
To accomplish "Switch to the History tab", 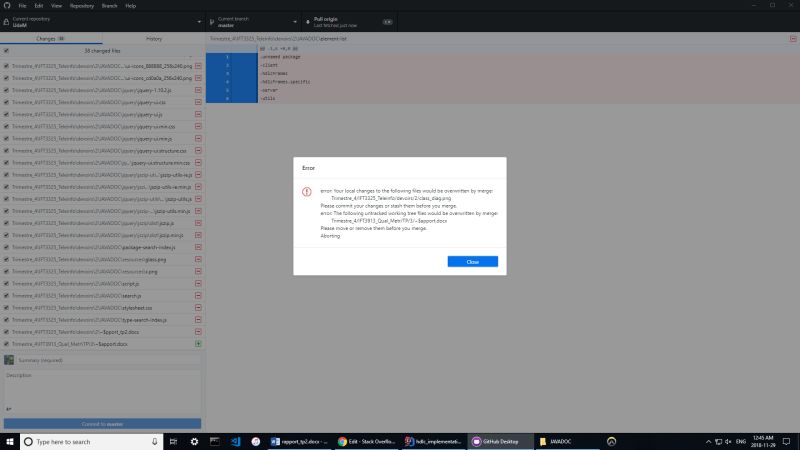I will tap(154, 39).
